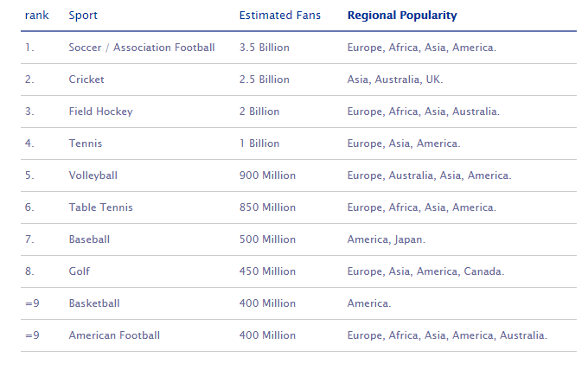
Task: Select the 'Tennis' sport row
Action: click(86, 144)
